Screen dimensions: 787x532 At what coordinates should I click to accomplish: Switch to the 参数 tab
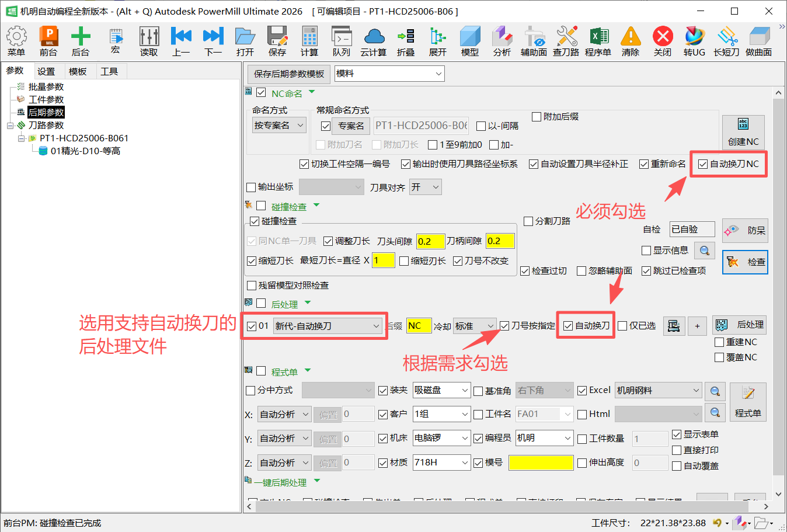(15, 71)
